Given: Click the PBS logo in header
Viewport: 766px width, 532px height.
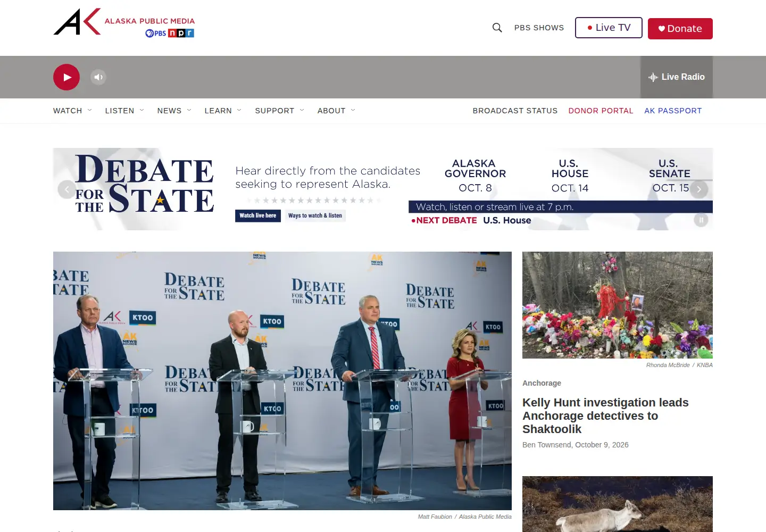Looking at the screenshot, I should (x=156, y=33).
